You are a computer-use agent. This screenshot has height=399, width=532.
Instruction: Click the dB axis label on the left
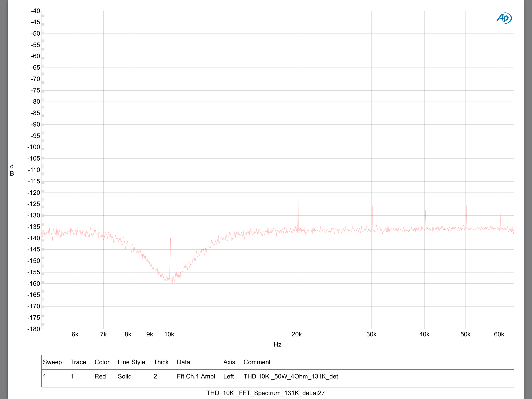coord(12,170)
